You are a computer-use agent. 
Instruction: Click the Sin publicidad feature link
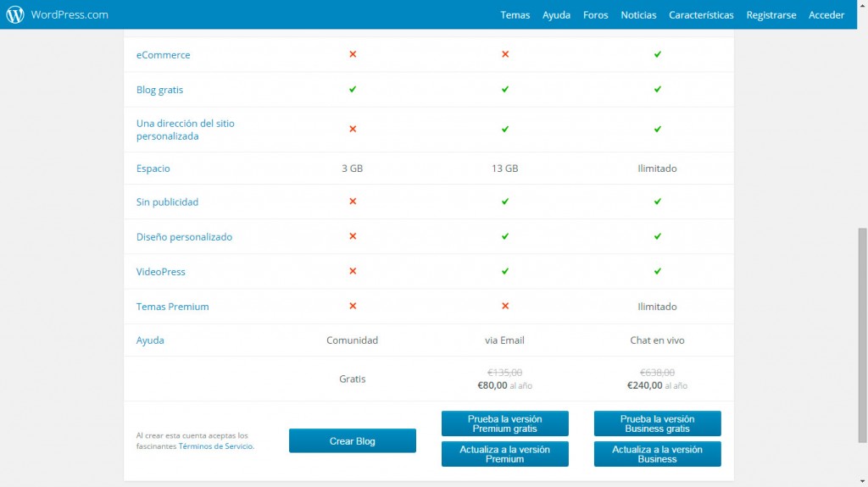pyautogui.click(x=167, y=202)
